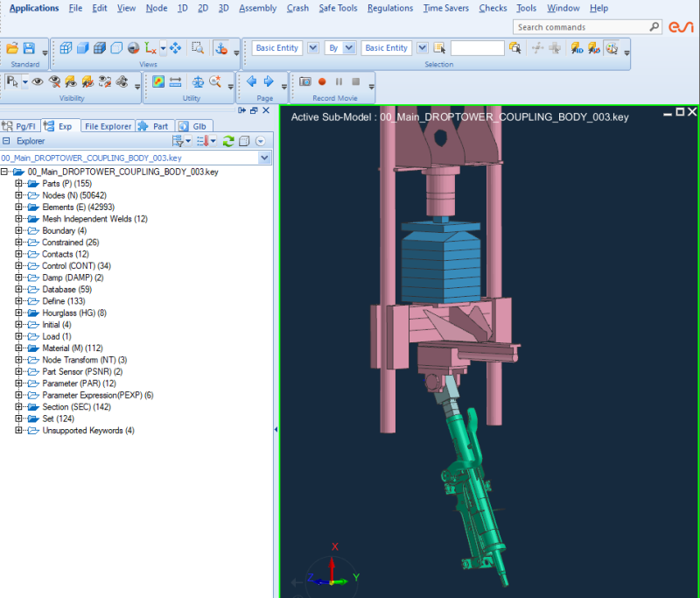Refresh the Explorer tree with green refresh icon

227,140
